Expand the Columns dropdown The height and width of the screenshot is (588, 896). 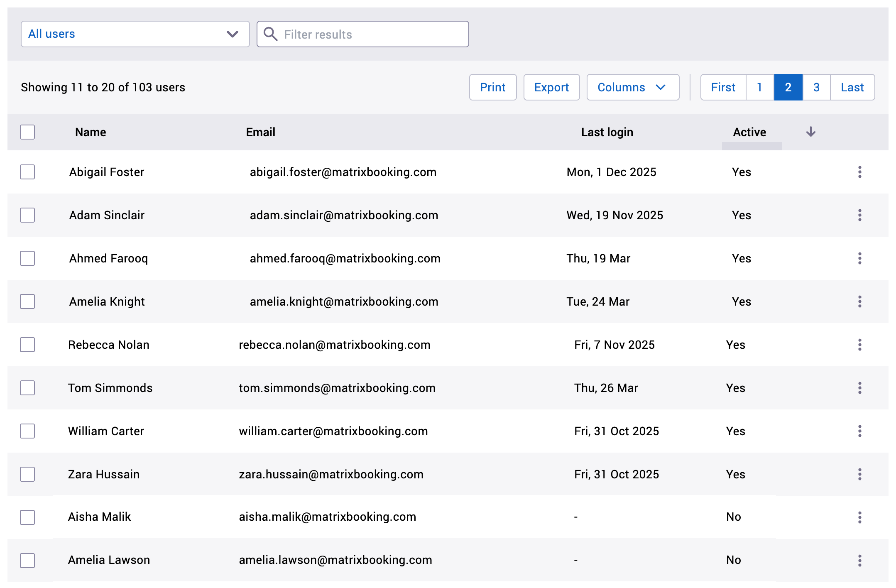coord(633,87)
